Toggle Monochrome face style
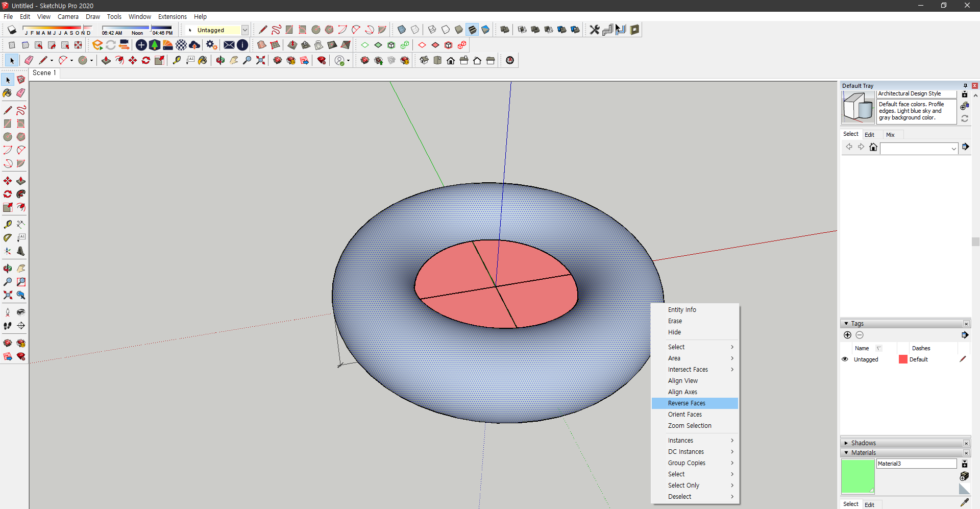Viewport: 980px width, 509px height. [485, 30]
